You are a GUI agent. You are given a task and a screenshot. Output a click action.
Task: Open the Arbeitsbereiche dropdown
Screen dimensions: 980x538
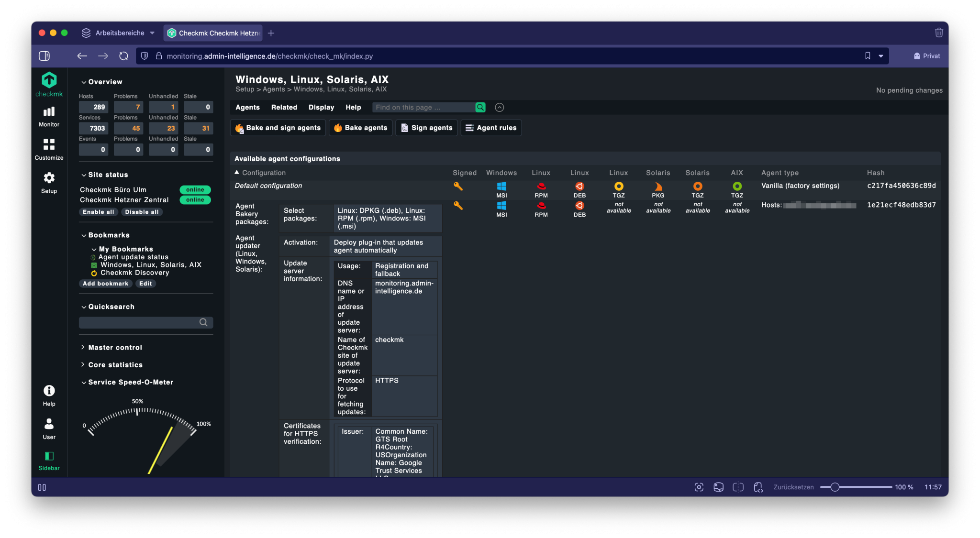pyautogui.click(x=119, y=33)
